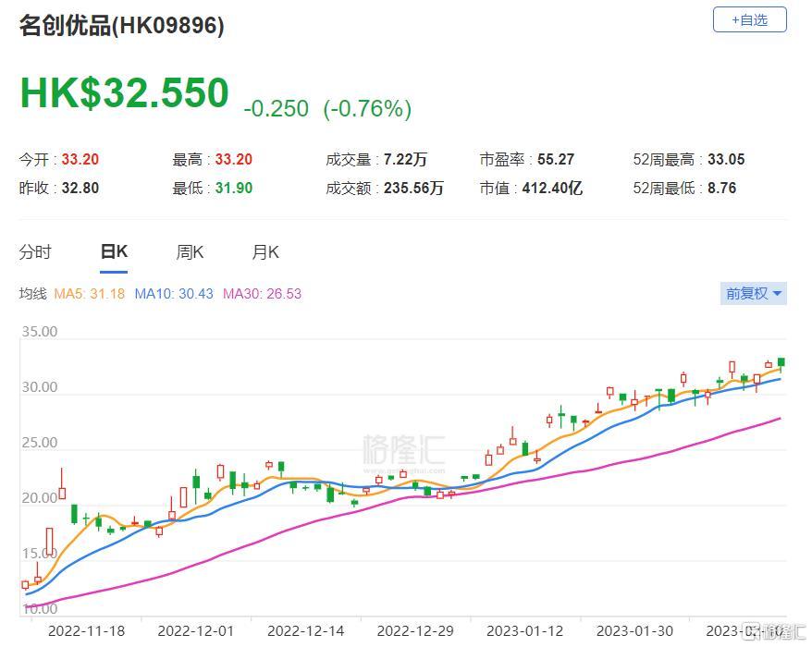Click the 均线 label
This screenshot has height=647, width=812.
click(x=33, y=294)
